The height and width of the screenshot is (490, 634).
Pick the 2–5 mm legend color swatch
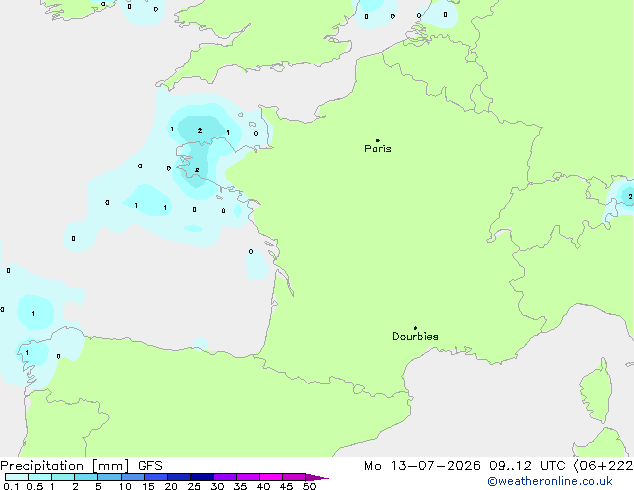(86, 477)
